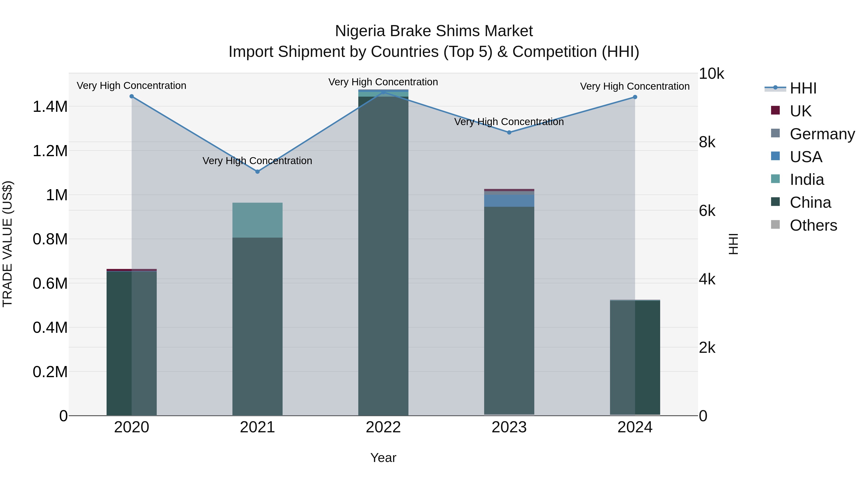868x488 pixels.
Task: Click the 0.2M tick on the left axis
Action: coord(50,372)
